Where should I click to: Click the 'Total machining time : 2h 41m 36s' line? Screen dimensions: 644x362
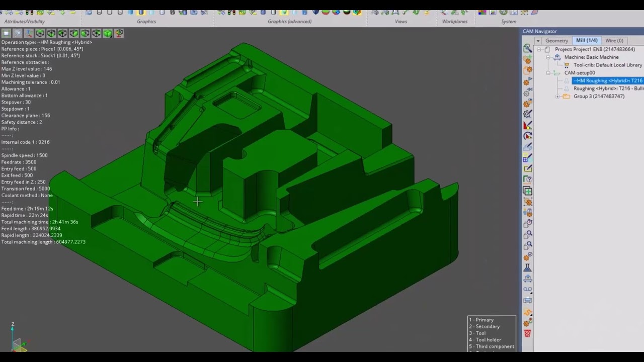click(x=39, y=222)
